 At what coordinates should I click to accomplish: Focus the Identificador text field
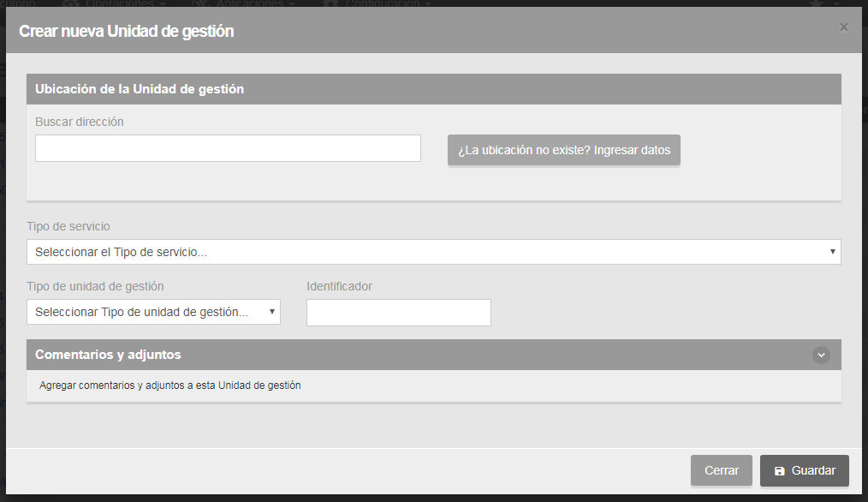pos(398,313)
